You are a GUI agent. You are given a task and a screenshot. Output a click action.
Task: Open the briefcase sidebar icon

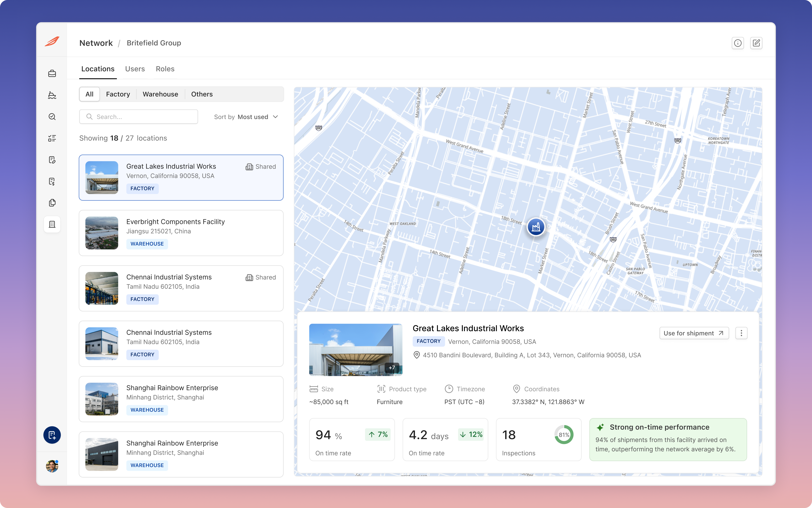(x=52, y=74)
